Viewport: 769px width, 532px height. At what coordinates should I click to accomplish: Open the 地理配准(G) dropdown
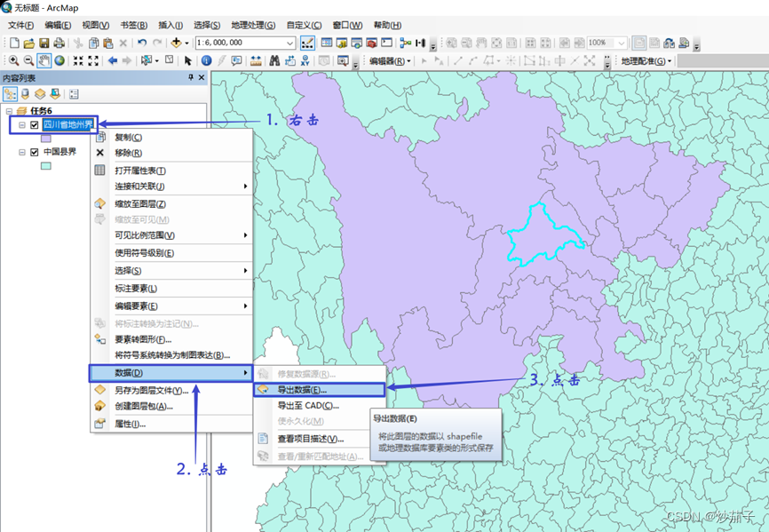point(646,61)
